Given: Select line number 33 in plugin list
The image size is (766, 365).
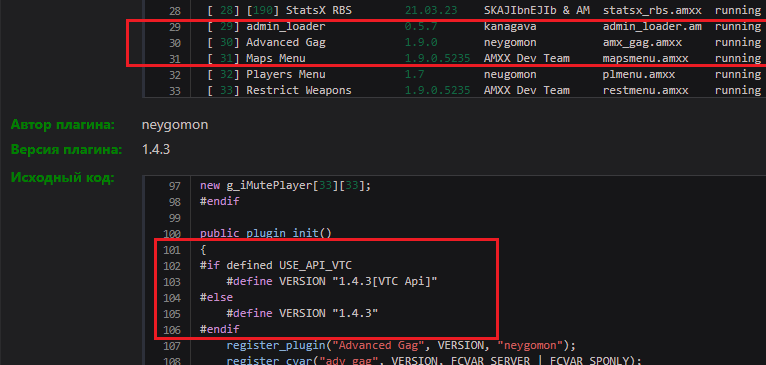Looking at the screenshot, I should tap(175, 91).
